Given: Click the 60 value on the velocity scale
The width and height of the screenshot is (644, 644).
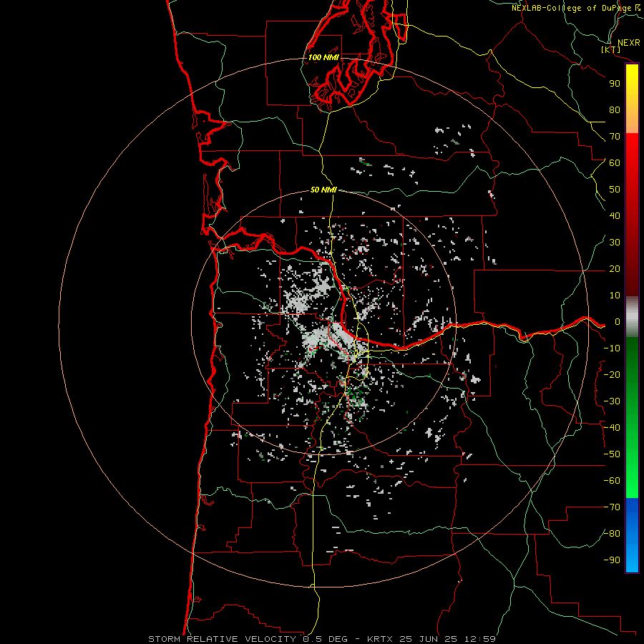Looking at the screenshot, I should [615, 163].
